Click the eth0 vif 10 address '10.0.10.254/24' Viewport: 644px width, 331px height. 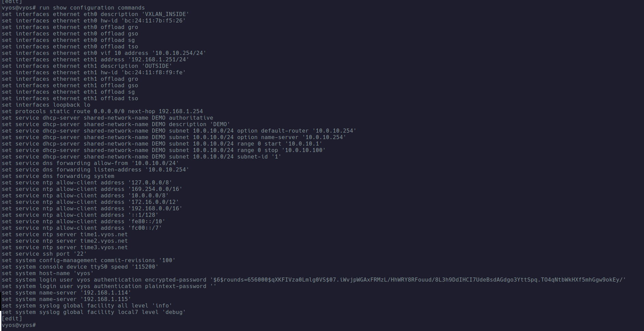[x=179, y=53]
